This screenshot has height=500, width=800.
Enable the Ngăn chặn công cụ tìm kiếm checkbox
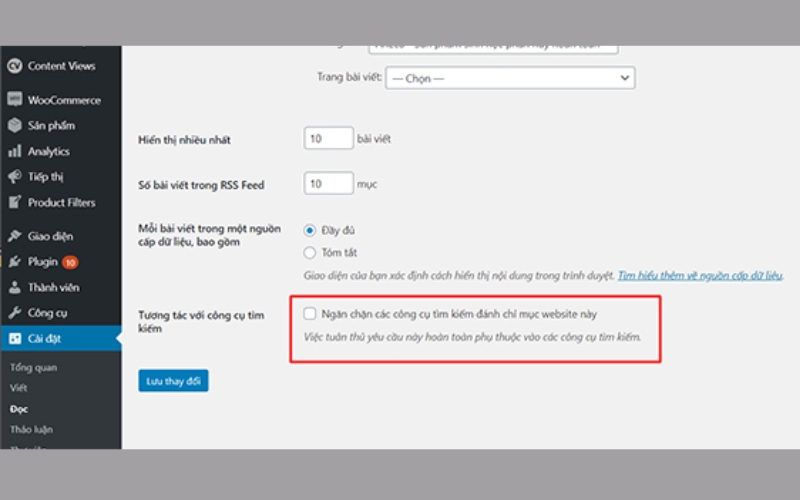310,314
